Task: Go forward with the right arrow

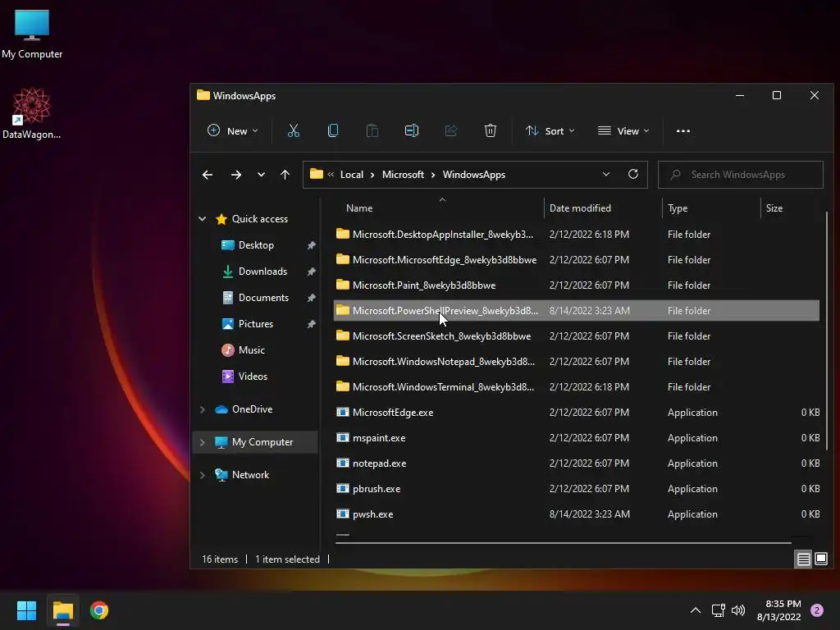Action: (x=235, y=175)
